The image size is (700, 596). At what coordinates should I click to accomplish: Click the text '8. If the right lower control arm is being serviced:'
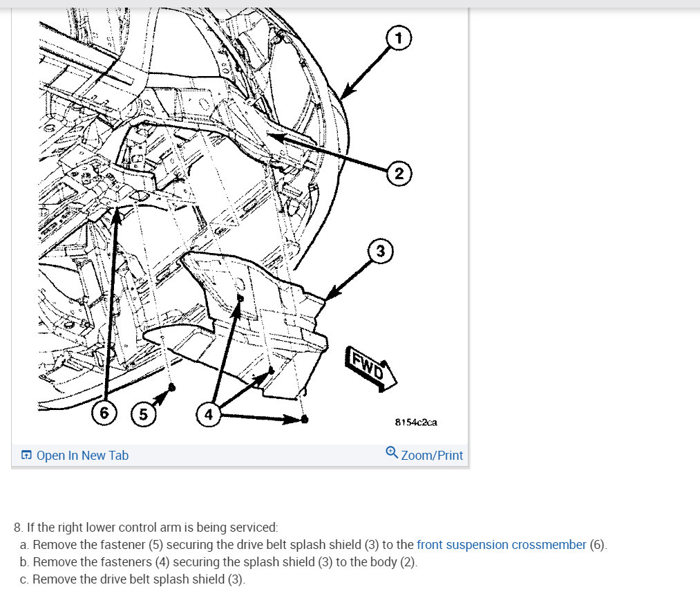(146, 527)
